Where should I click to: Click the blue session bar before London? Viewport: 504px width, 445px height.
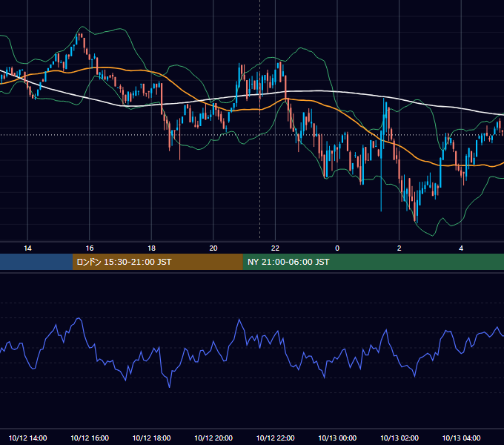point(36,262)
